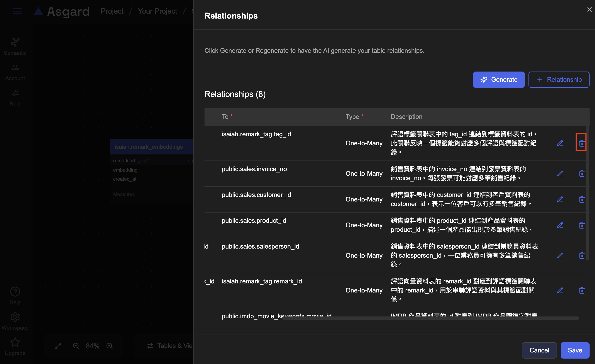Viewport: 595px width, 364px height.
Task: Click the hamburger menu icon
Action: point(17,11)
